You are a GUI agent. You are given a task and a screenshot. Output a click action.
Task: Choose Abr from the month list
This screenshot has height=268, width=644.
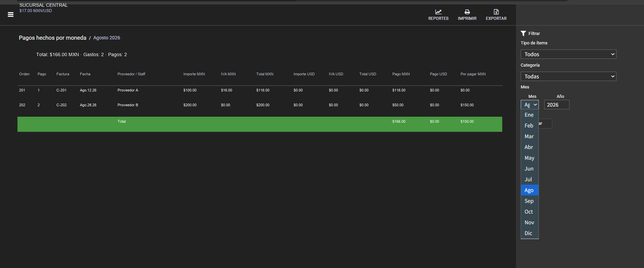(530, 147)
